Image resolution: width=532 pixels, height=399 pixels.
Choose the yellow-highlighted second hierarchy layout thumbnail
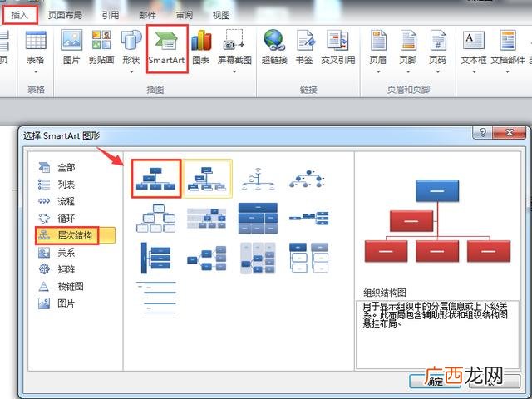click(x=207, y=179)
